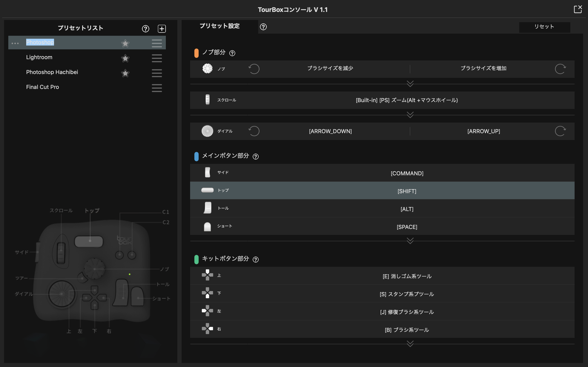Toggle the favorite star on the Lightroom preset
588x367 pixels.
pos(125,58)
